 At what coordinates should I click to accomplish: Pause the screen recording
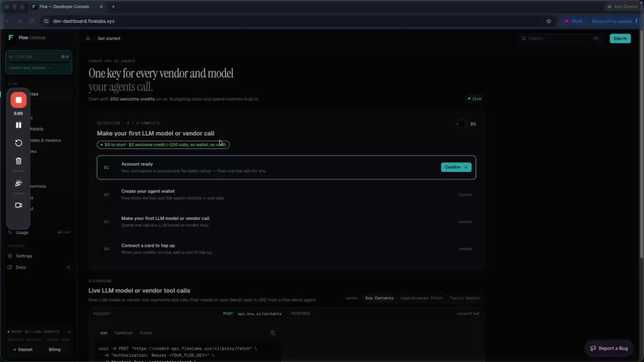(x=19, y=125)
